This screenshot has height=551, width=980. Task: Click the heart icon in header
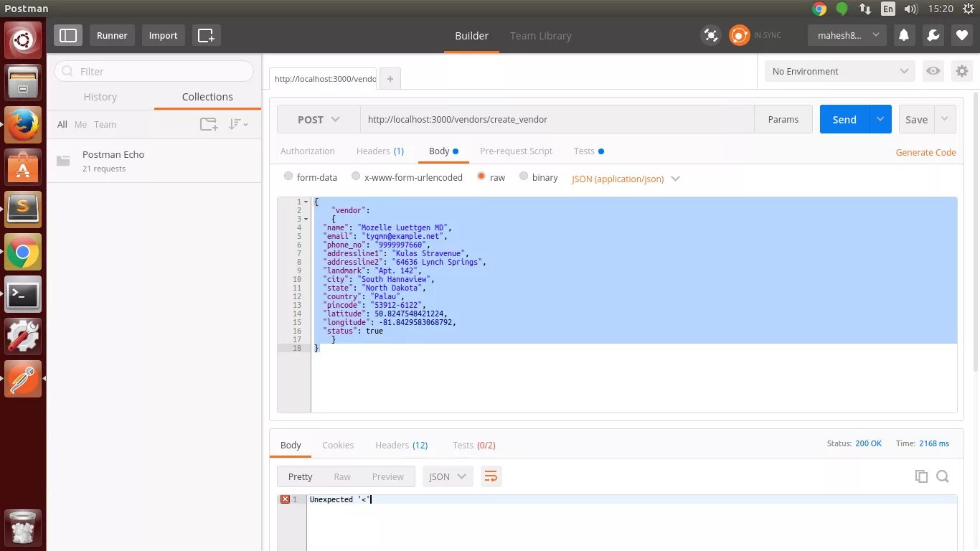point(962,35)
